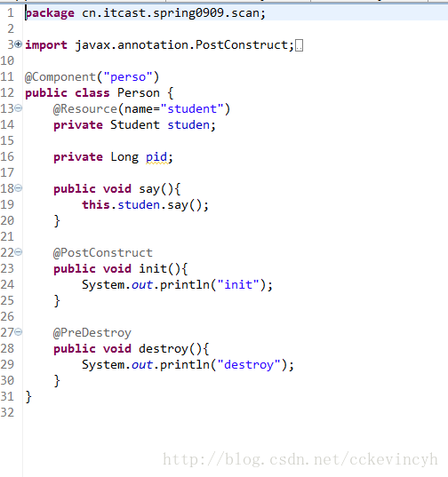448x477 pixels.
Task: Collapse the @Resource fold on line 13
Action: point(19,108)
